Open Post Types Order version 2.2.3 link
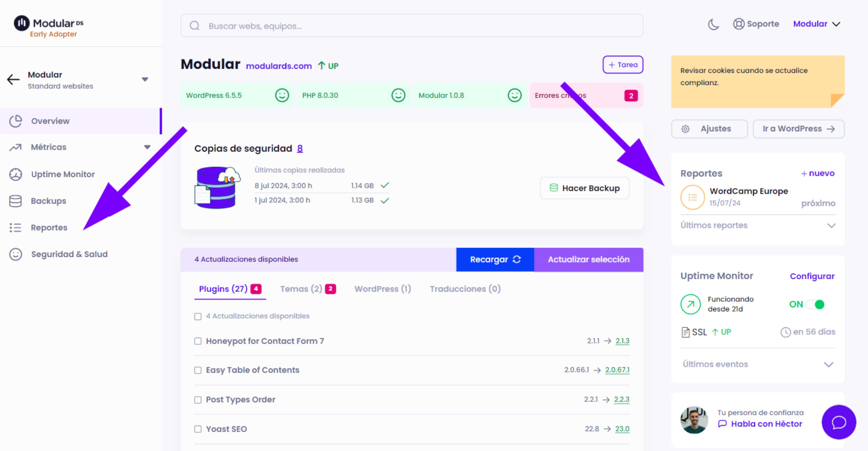This screenshot has width=868, height=451. 621,400
